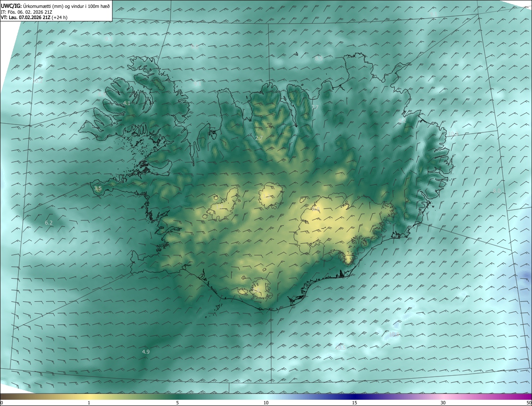This screenshot has width=532, height=406.
Task: Click the 6.2 value label over the sea
Action: 49,223
